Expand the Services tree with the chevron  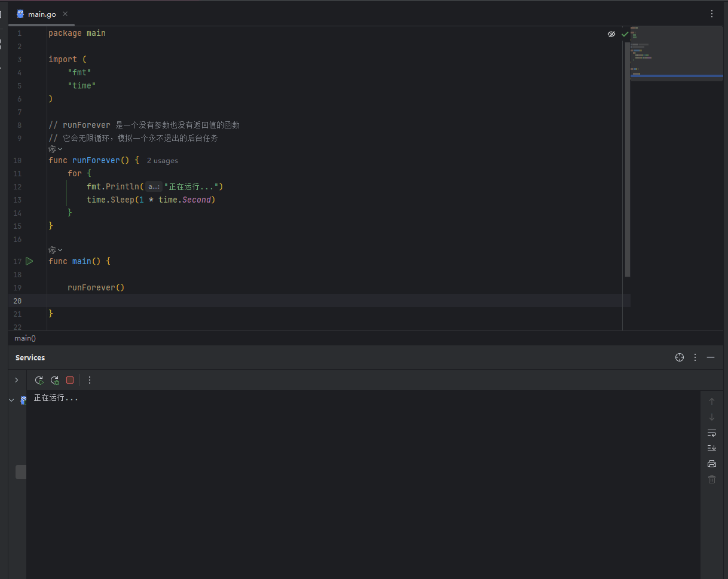(x=16, y=379)
